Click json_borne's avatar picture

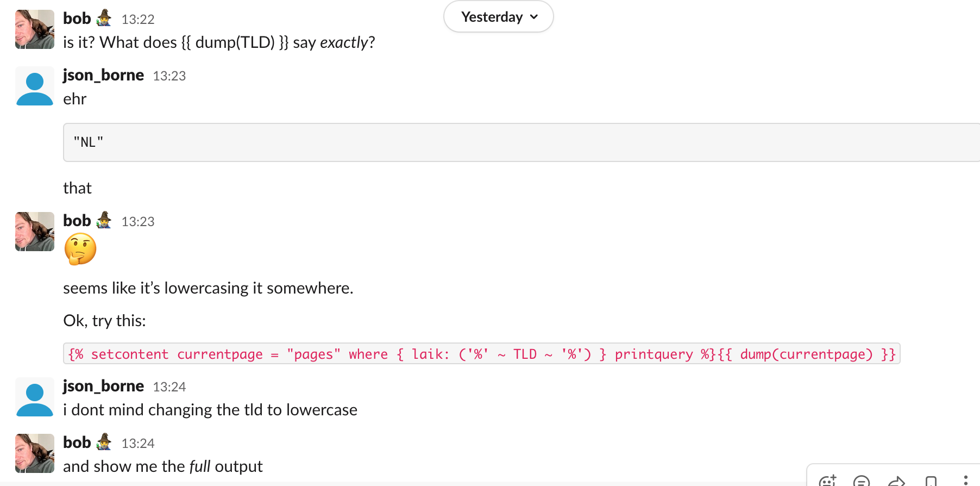(x=34, y=86)
